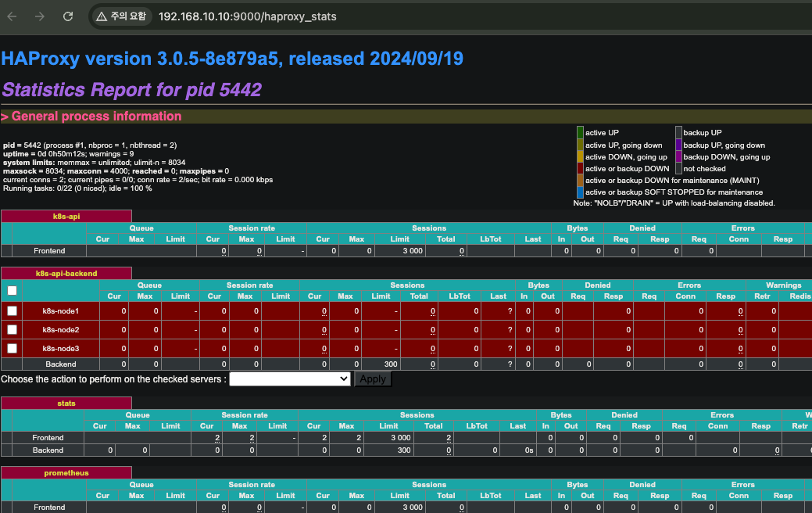Click the not checked legend color box
812x513 pixels.
678,168
